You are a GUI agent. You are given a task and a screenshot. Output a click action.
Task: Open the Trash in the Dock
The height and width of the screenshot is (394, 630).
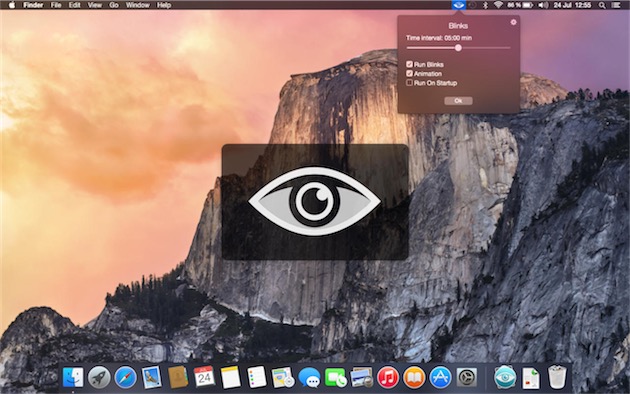coord(557,377)
